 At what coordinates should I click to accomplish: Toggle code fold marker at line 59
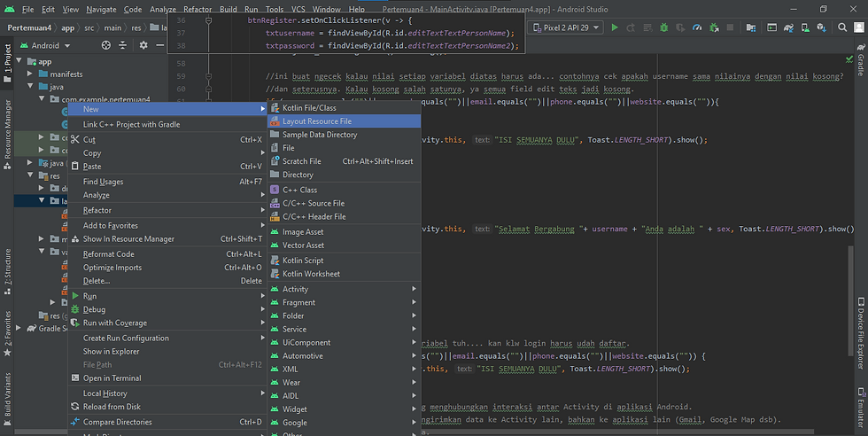tap(209, 76)
